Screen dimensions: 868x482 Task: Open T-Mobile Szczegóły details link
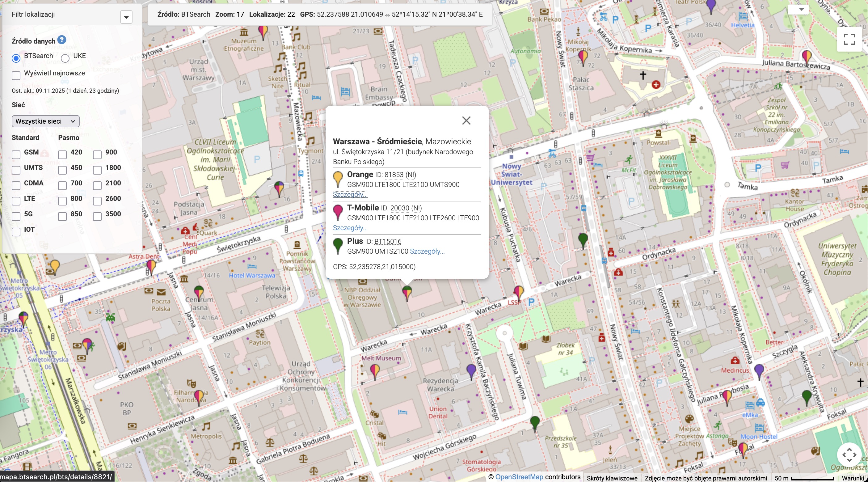click(350, 228)
